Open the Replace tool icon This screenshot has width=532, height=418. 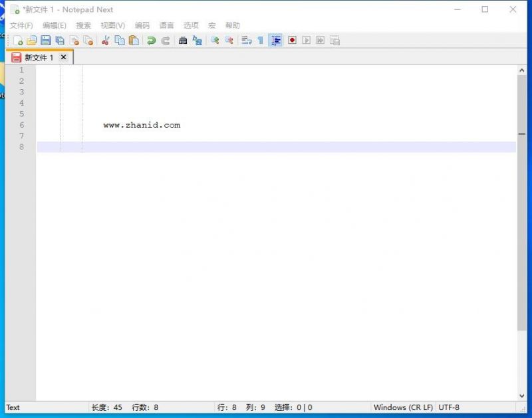(197, 41)
